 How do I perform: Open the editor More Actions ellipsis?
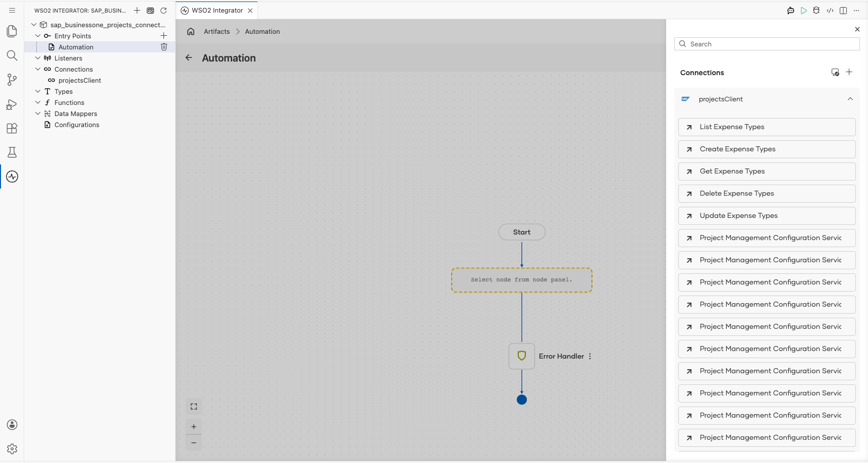click(x=856, y=11)
